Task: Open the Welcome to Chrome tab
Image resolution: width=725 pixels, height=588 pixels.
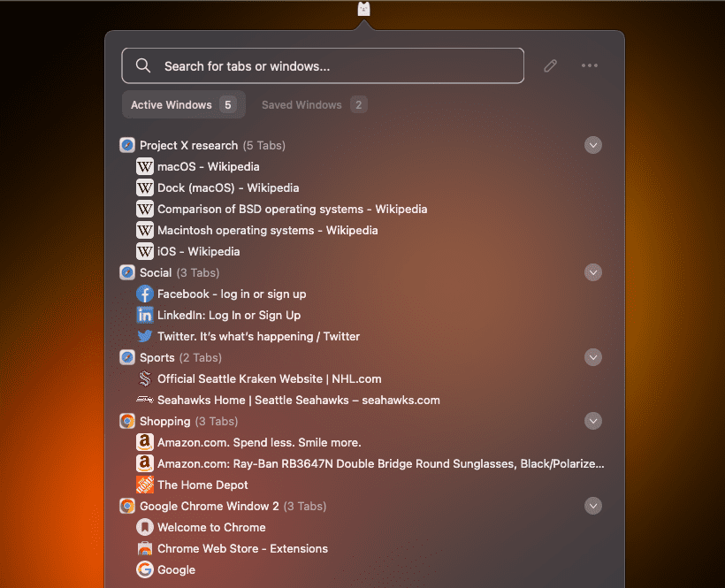Action: pyautogui.click(x=212, y=528)
